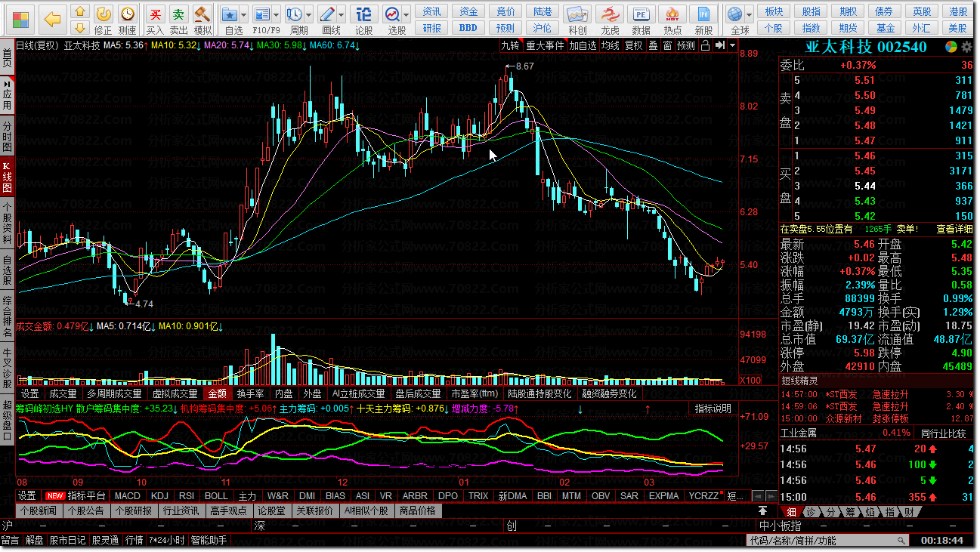Viewport: 980px width, 552px height.
Task: Toggle 均线 moving averages display
Action: 610,45
